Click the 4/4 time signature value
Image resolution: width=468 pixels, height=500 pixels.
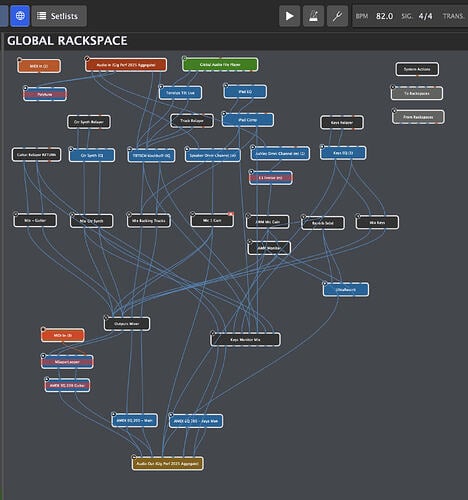pyautogui.click(x=425, y=16)
